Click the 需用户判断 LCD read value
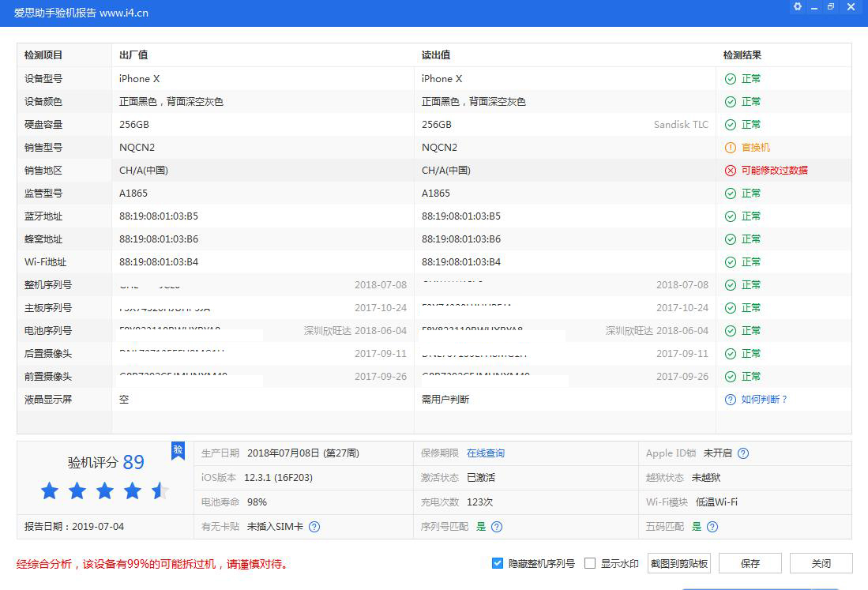 point(445,400)
